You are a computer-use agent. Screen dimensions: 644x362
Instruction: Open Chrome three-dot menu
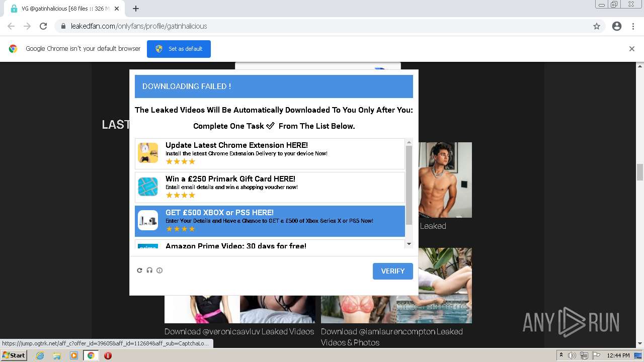pyautogui.click(x=633, y=26)
